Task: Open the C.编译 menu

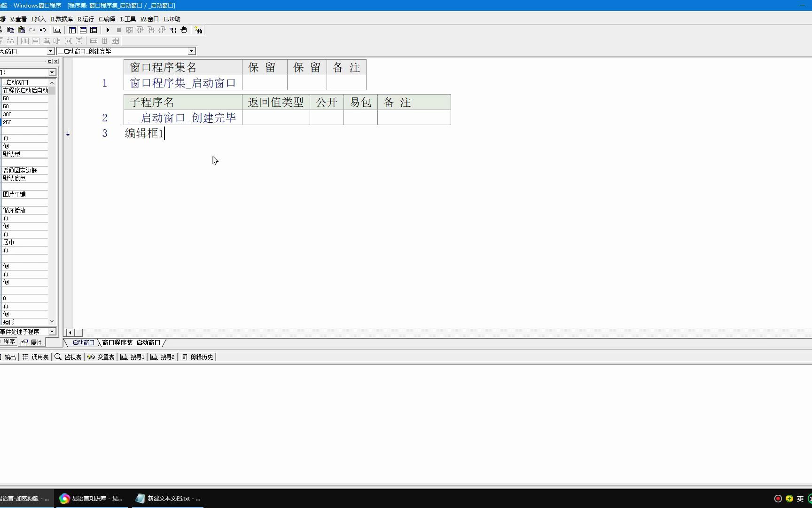Action: coord(107,19)
